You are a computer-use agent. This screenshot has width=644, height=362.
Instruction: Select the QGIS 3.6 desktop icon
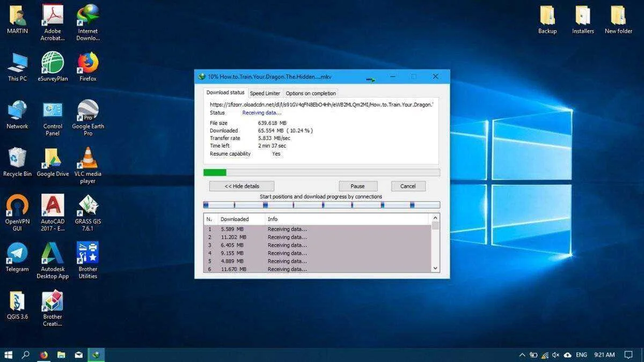17,305
